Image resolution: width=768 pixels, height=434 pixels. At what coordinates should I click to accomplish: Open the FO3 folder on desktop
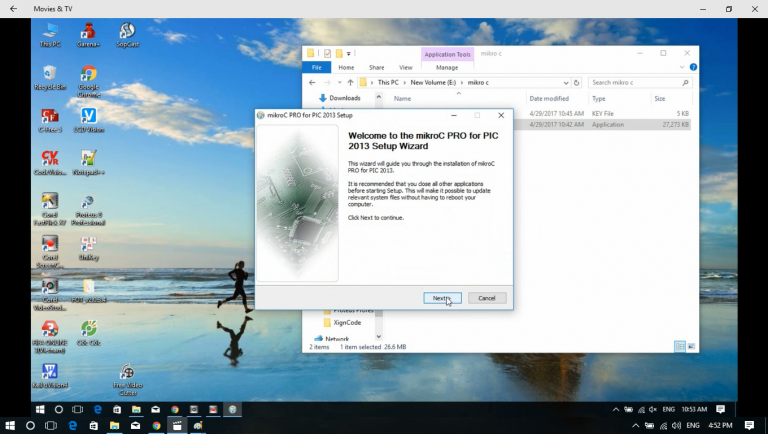[89, 291]
